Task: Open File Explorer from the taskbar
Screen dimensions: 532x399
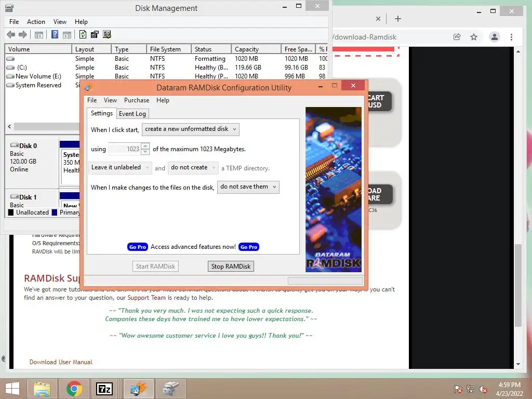Action: (42, 389)
